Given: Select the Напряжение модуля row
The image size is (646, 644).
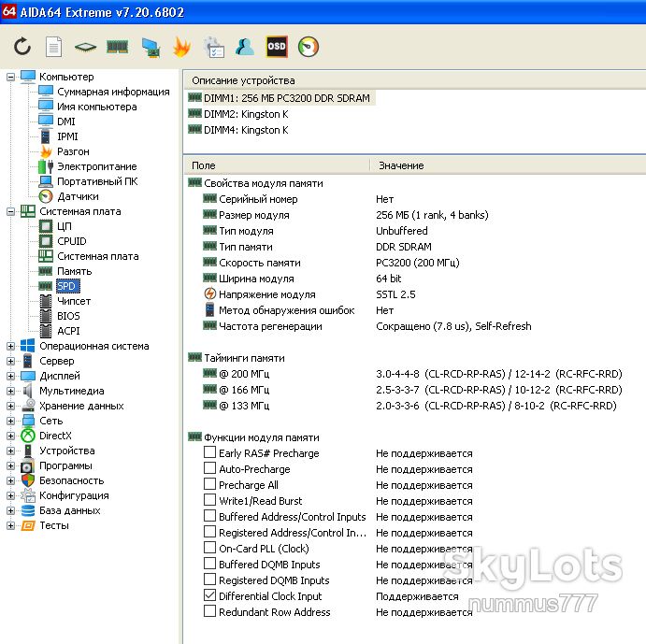Looking at the screenshot, I should [414, 294].
